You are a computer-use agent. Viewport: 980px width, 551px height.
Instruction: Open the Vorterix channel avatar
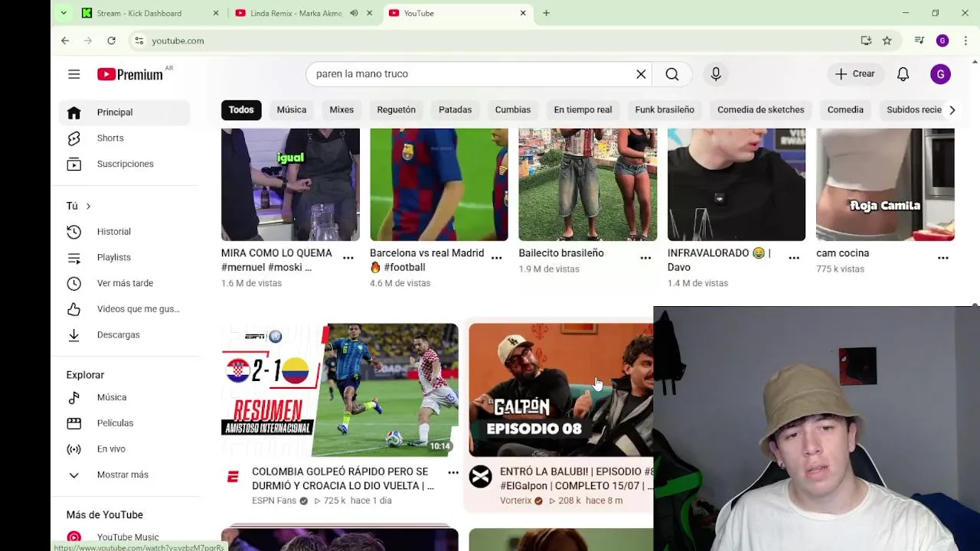click(x=481, y=477)
